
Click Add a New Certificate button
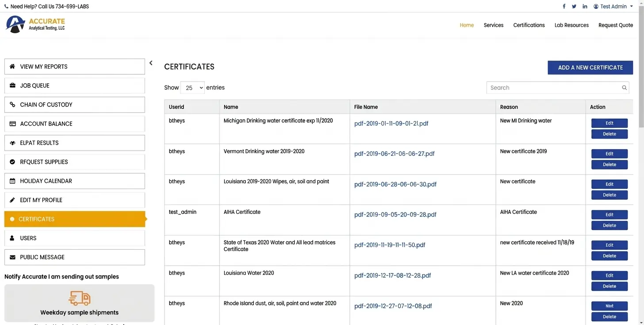point(590,67)
